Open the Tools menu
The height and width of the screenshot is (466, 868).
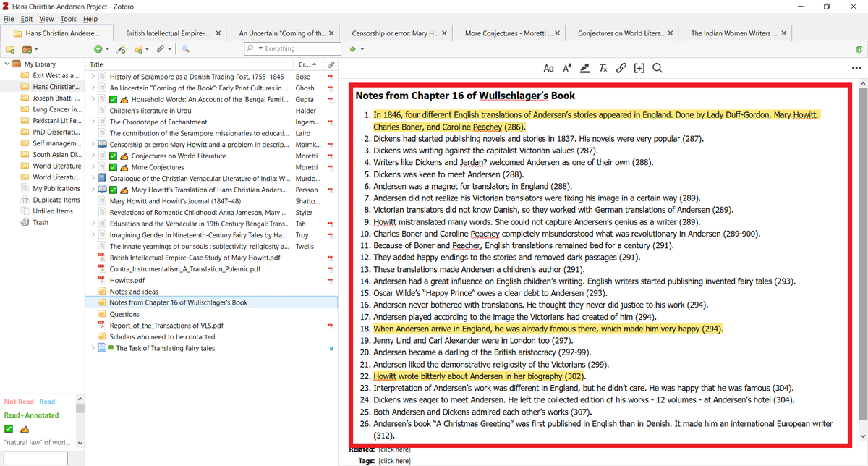click(69, 19)
